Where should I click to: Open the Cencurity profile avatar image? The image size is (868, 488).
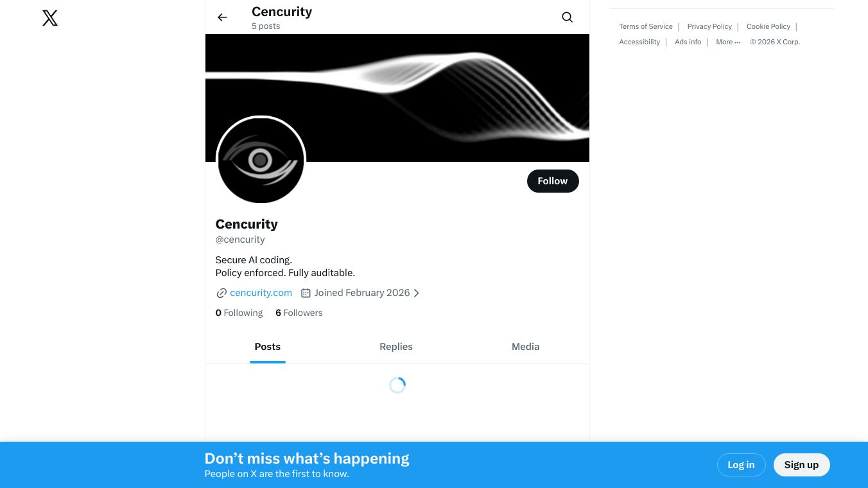[x=260, y=160]
